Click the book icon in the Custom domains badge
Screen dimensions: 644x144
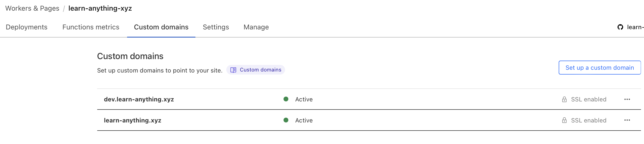pyautogui.click(x=233, y=70)
